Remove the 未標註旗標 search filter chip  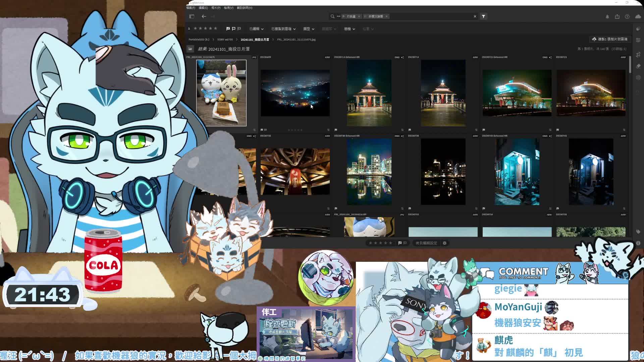coord(386,16)
